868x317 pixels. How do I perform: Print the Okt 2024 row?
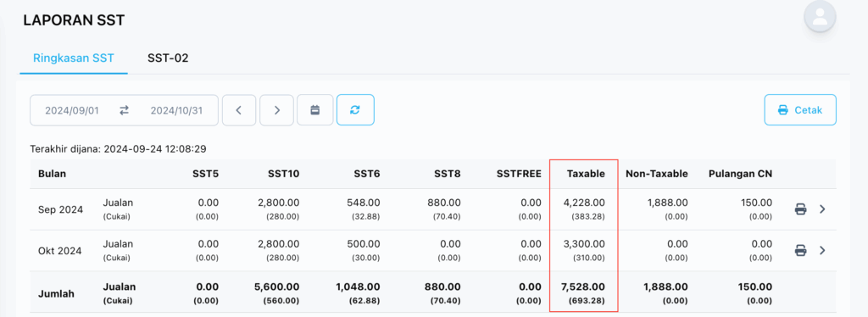pos(800,251)
